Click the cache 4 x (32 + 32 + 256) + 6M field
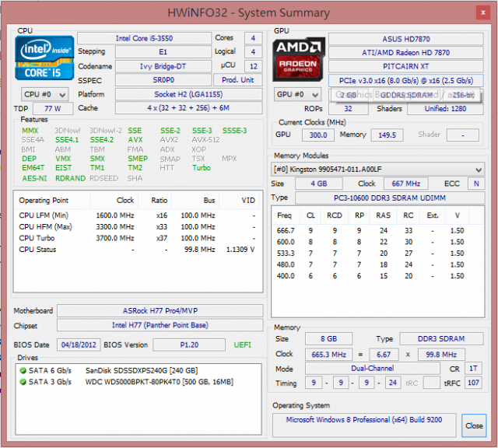 188,108
